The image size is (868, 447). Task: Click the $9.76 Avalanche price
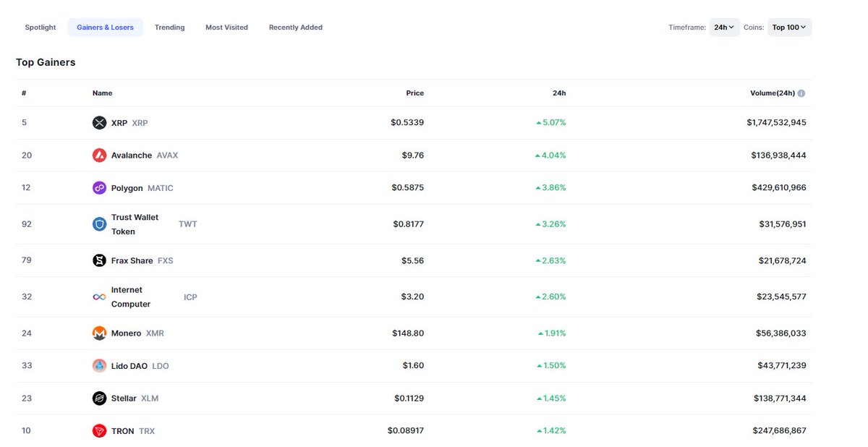pyautogui.click(x=413, y=156)
